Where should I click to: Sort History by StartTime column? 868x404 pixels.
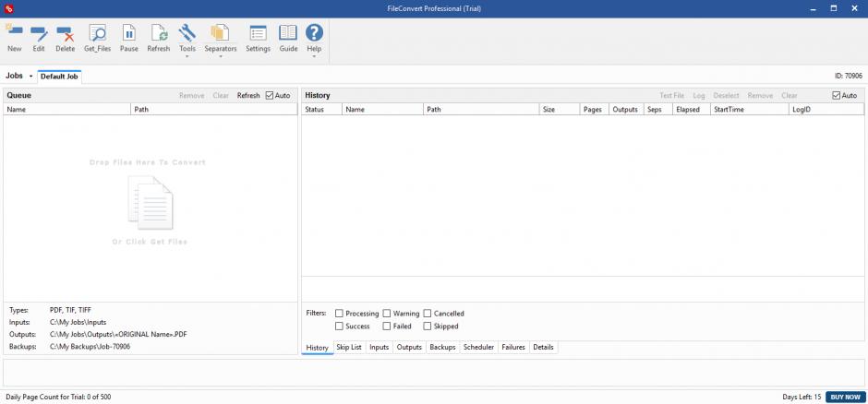point(750,110)
